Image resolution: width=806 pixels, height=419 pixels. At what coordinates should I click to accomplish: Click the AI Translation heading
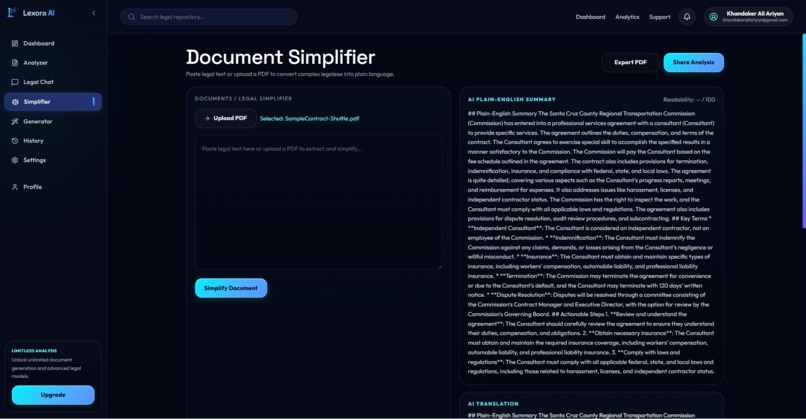pyautogui.click(x=493, y=404)
